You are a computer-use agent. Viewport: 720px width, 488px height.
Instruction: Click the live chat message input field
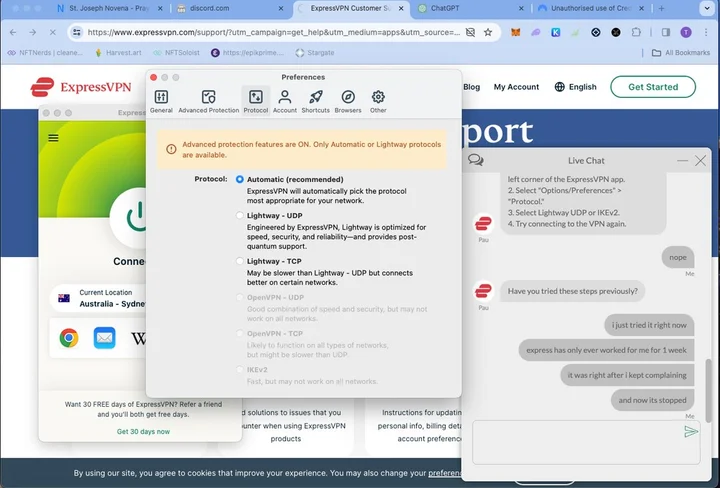point(575,440)
